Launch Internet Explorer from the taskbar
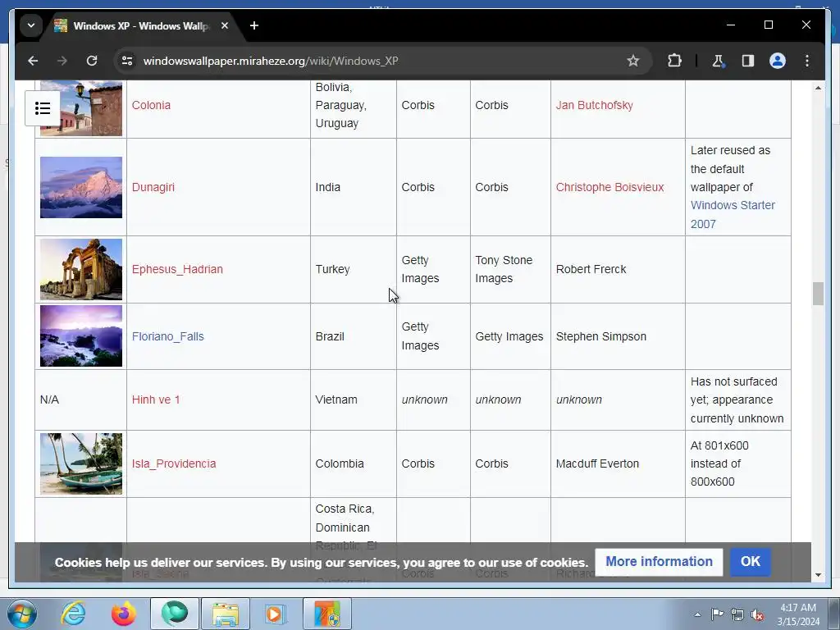 (73, 614)
